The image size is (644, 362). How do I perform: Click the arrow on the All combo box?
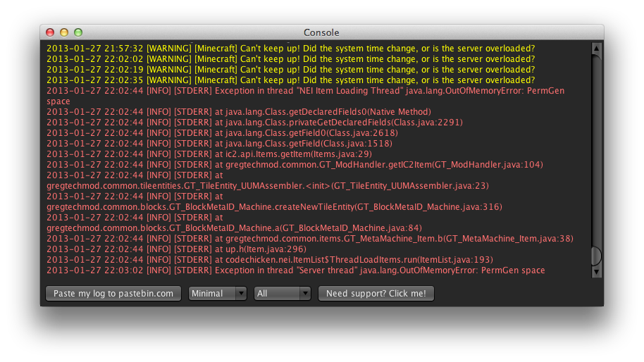[x=305, y=294]
